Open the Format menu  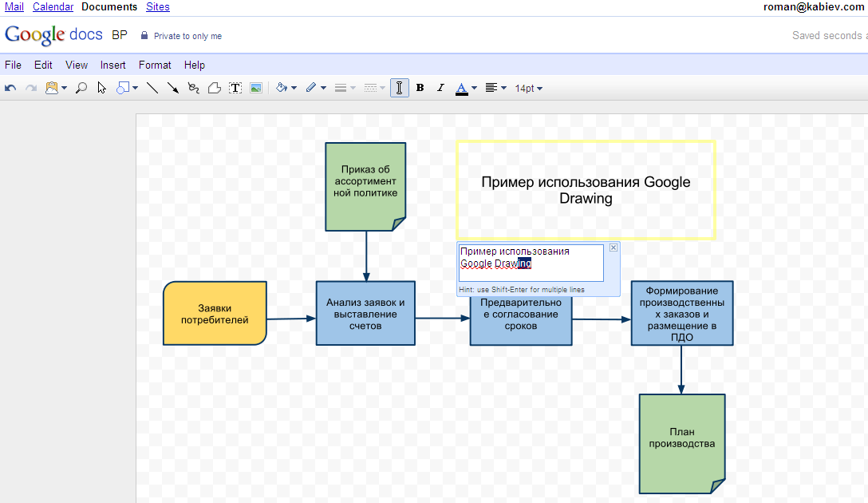coord(155,65)
